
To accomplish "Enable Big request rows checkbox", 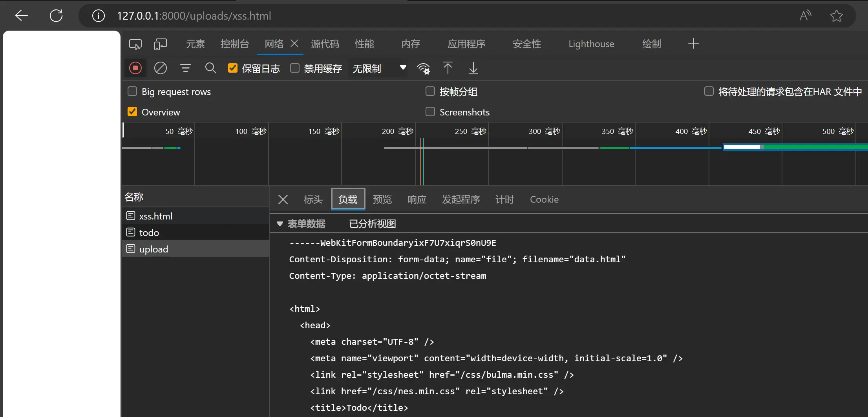I will (132, 91).
